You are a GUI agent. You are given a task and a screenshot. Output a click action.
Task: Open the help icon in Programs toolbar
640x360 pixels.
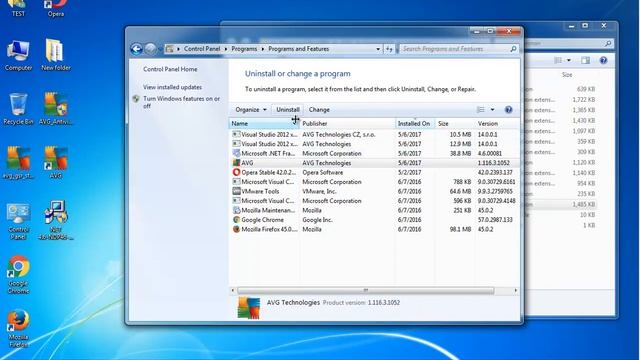(508, 110)
